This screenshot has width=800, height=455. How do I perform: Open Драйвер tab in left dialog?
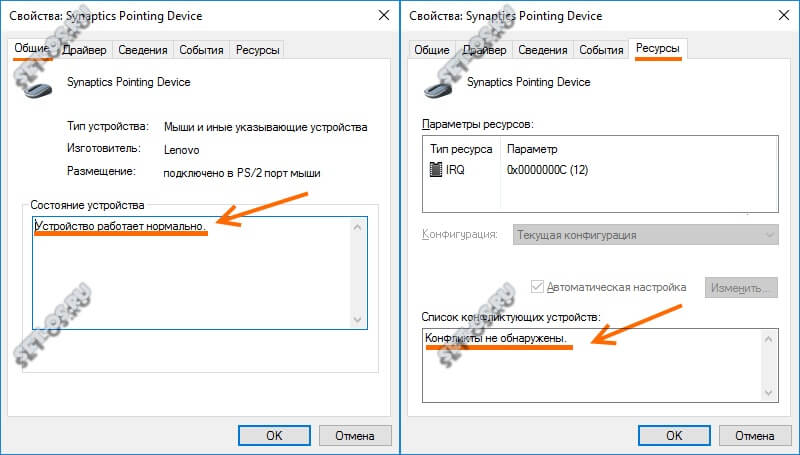(85, 50)
